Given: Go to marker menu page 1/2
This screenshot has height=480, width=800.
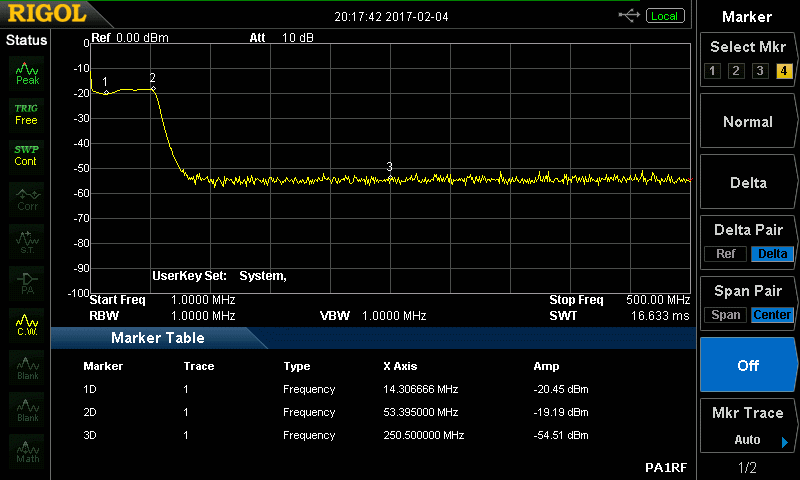Looking at the screenshot, I should point(747,468).
